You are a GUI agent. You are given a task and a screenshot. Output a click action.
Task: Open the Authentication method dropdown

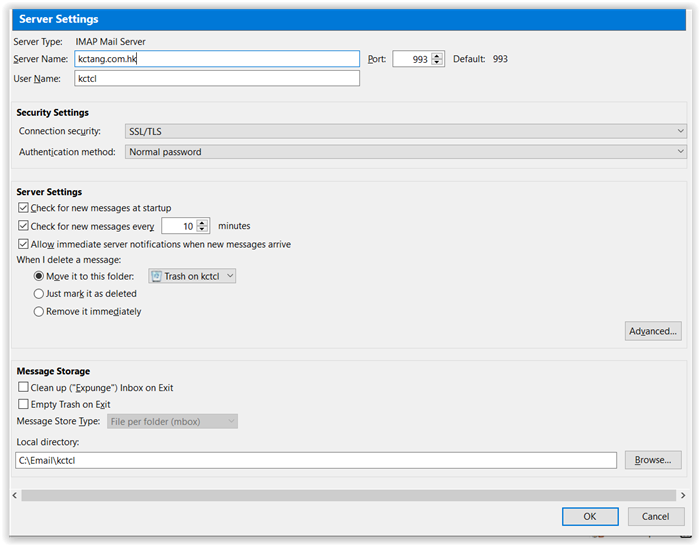point(405,152)
